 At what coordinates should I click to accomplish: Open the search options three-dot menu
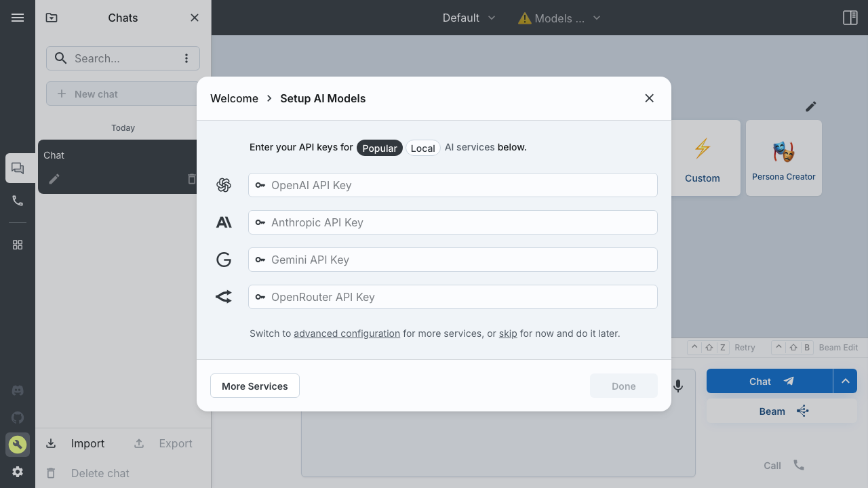186,58
